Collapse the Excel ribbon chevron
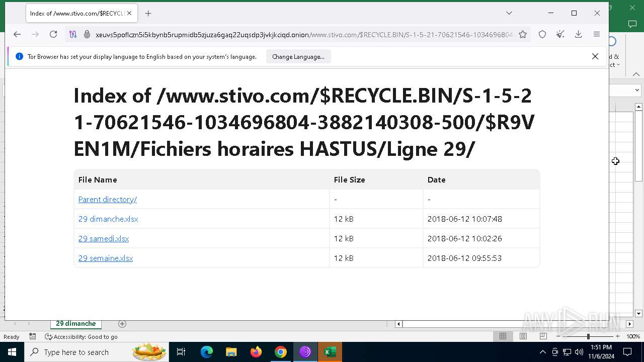The width and height of the screenshot is (644, 362). point(636,74)
